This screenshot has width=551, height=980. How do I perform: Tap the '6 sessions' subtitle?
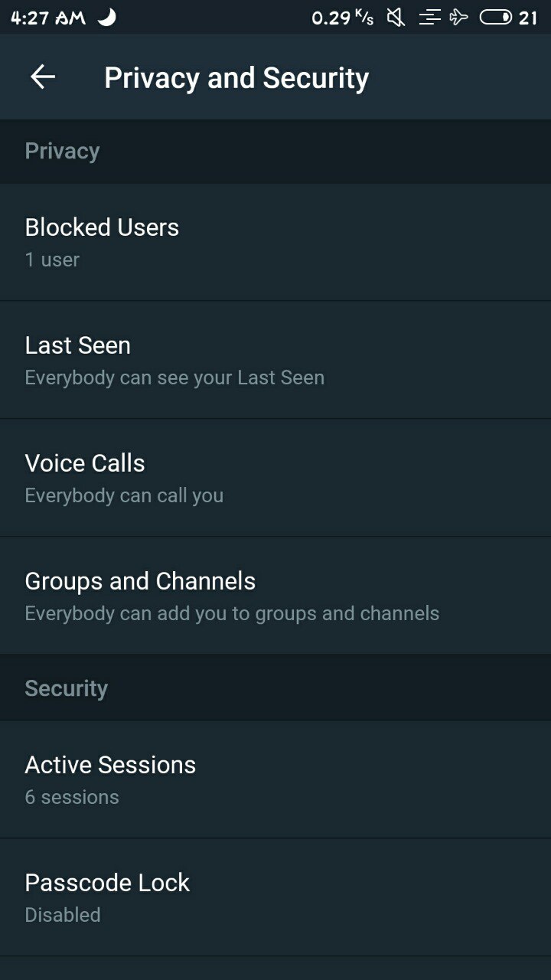(x=72, y=797)
